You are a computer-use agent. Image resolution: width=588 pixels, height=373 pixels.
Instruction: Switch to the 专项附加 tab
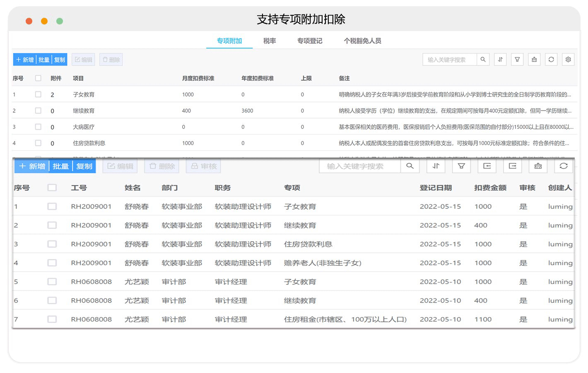tap(229, 41)
